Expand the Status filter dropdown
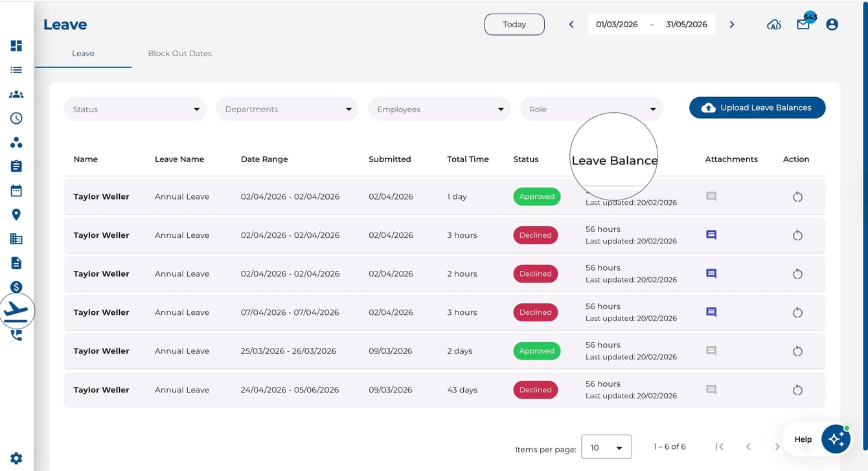 point(135,109)
